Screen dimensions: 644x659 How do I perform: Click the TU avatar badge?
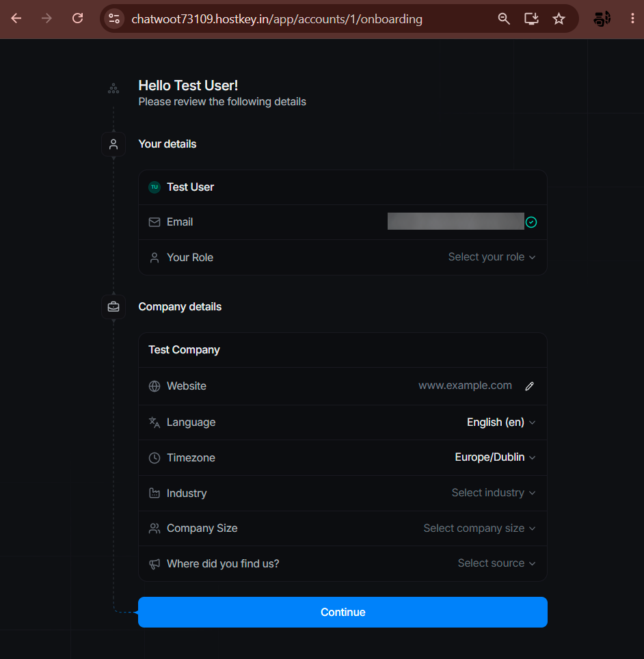(x=155, y=187)
